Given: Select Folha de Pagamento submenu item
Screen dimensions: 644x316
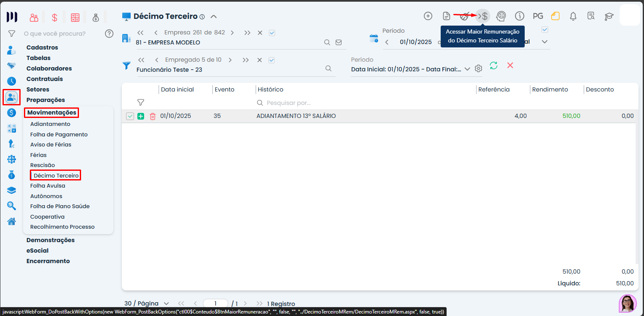Looking at the screenshot, I should click(x=59, y=135).
